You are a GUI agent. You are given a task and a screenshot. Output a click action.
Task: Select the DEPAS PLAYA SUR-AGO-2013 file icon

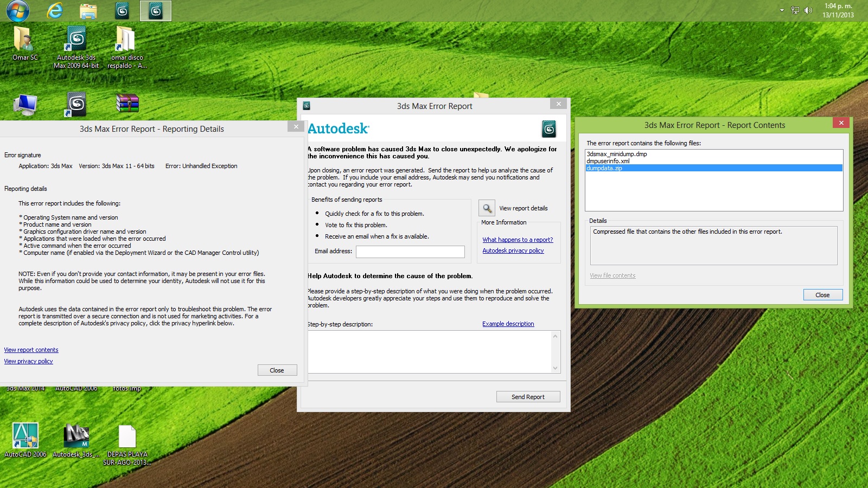point(127,445)
